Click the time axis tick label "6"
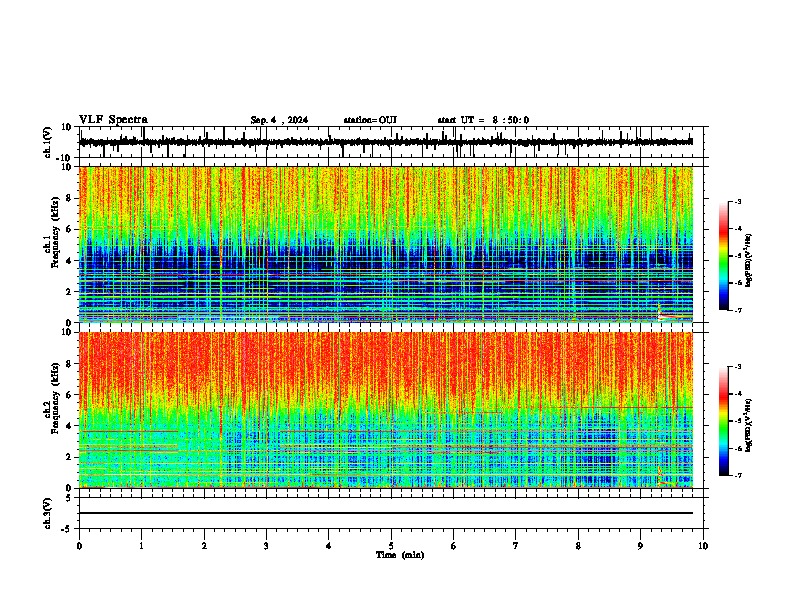This screenshot has width=792, height=612. [x=454, y=546]
